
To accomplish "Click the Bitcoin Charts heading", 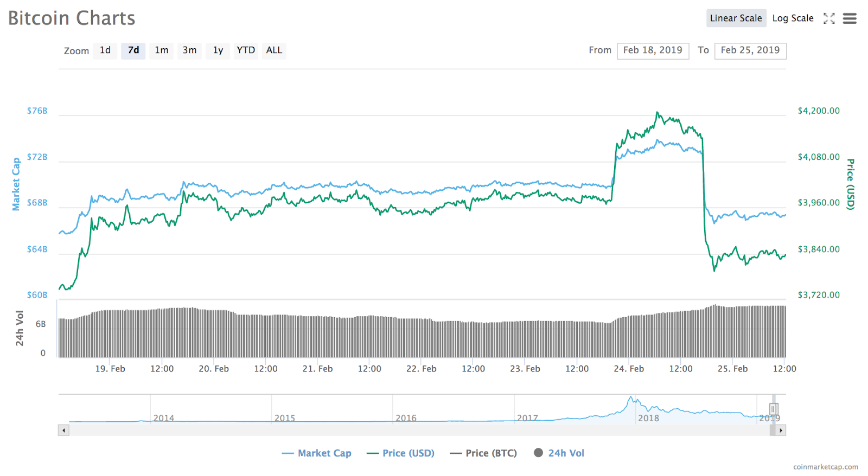I will coord(72,18).
